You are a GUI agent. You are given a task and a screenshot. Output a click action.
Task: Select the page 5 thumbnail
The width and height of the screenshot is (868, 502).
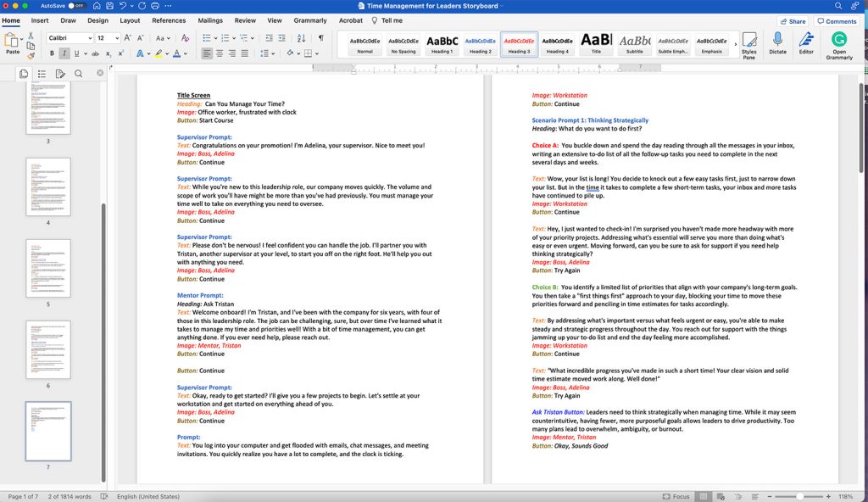[x=48, y=268]
